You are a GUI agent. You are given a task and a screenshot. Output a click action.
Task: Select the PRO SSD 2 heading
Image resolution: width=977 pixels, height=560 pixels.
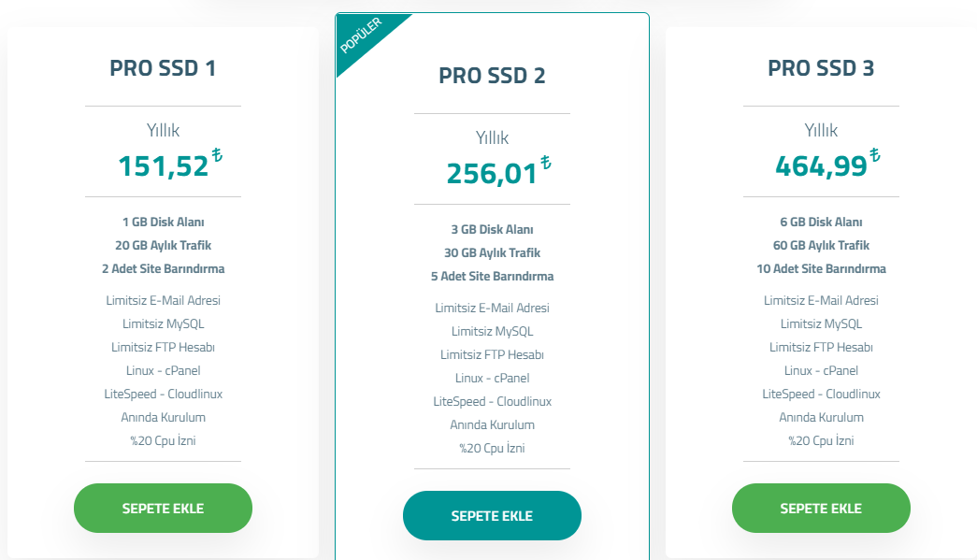click(492, 76)
